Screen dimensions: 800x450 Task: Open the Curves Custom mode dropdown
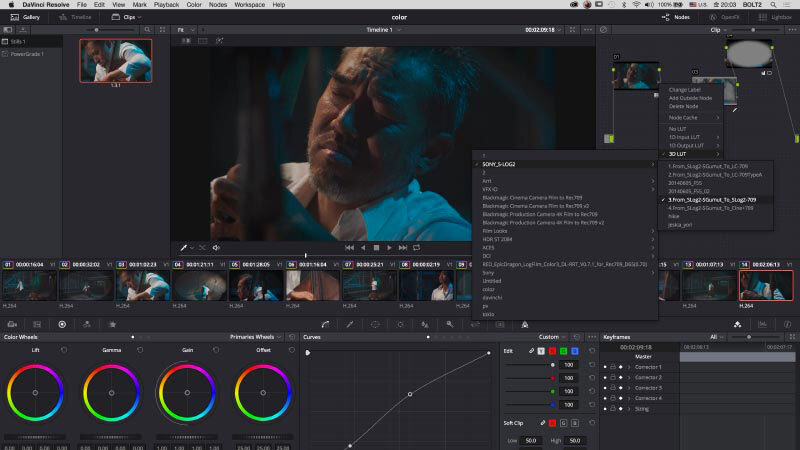[x=553, y=337]
